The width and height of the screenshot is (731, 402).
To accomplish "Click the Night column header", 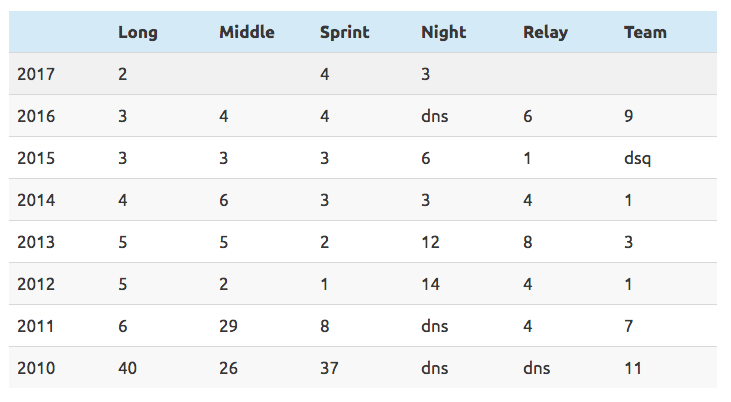I will 443,32.
